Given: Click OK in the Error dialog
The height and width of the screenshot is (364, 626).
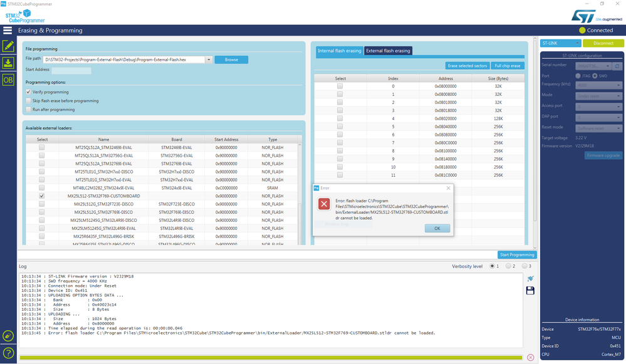Looking at the screenshot, I should pyautogui.click(x=437, y=228).
